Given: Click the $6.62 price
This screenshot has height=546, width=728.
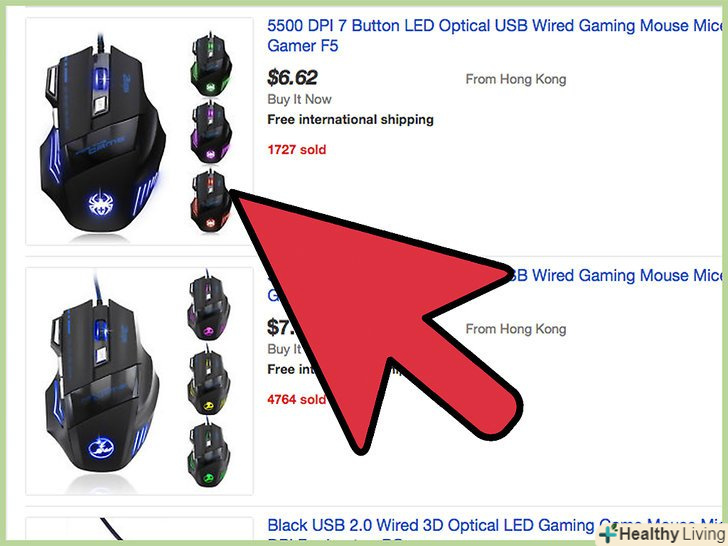Looking at the screenshot, I should pos(292,78).
